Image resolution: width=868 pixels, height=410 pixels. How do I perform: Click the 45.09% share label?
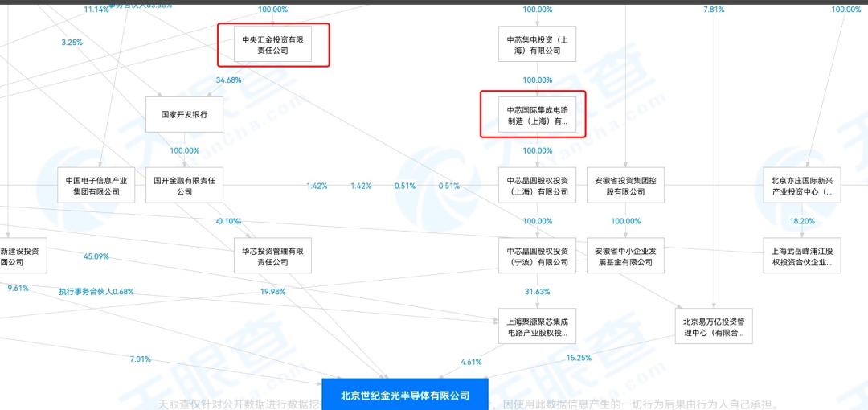point(96,256)
